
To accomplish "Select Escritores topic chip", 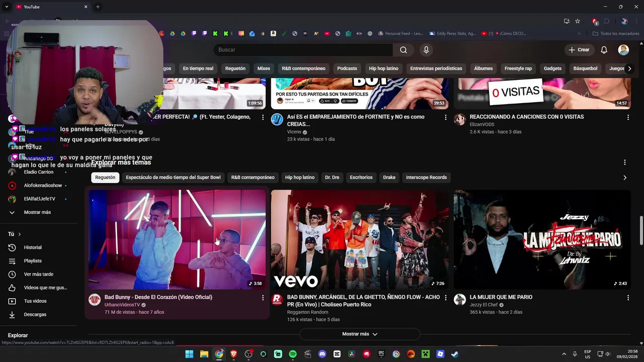I will (361, 177).
